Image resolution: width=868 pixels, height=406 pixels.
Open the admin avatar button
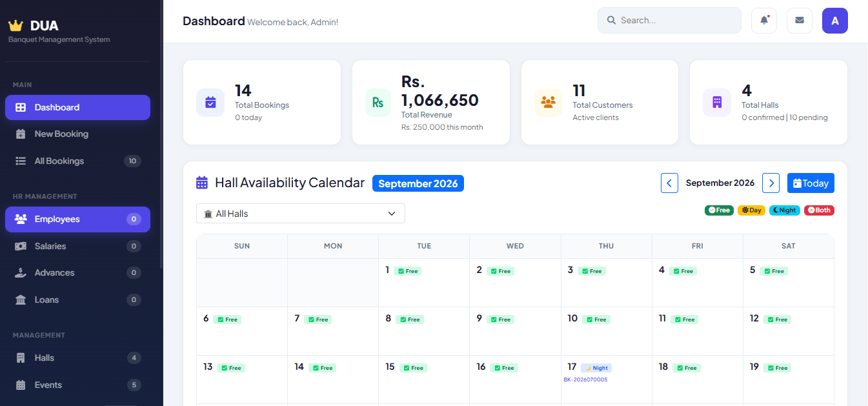pos(835,20)
